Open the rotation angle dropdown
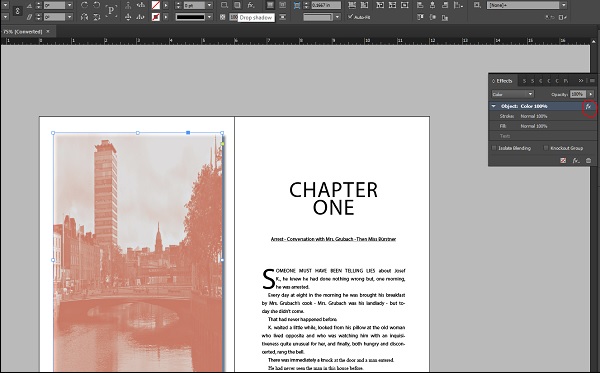600x373 pixels. 69,5
